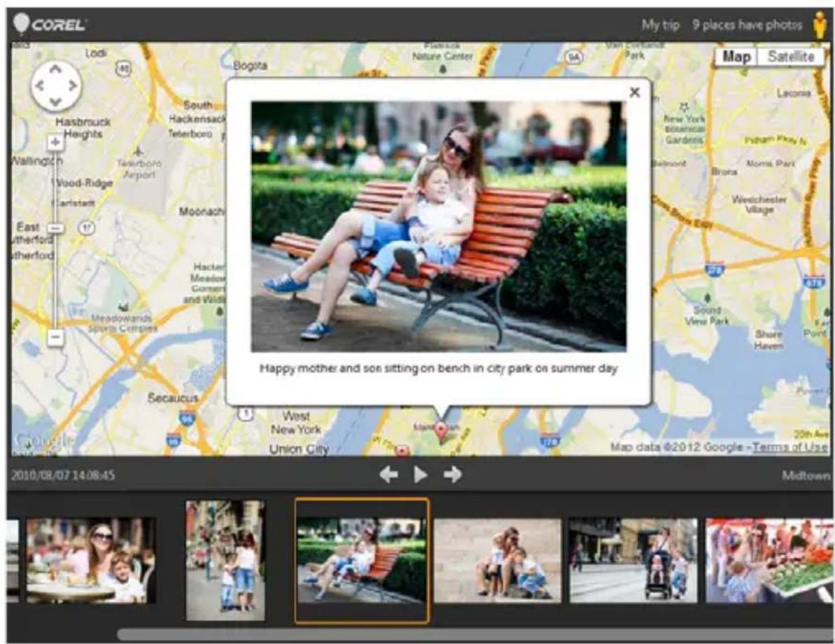
Task: Click the Laconia map label
Action: click(794, 92)
